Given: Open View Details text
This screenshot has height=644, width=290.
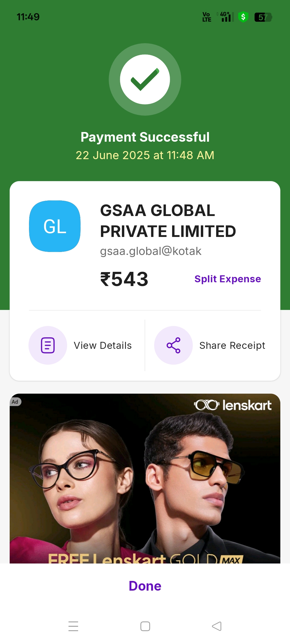Looking at the screenshot, I should point(103,345).
